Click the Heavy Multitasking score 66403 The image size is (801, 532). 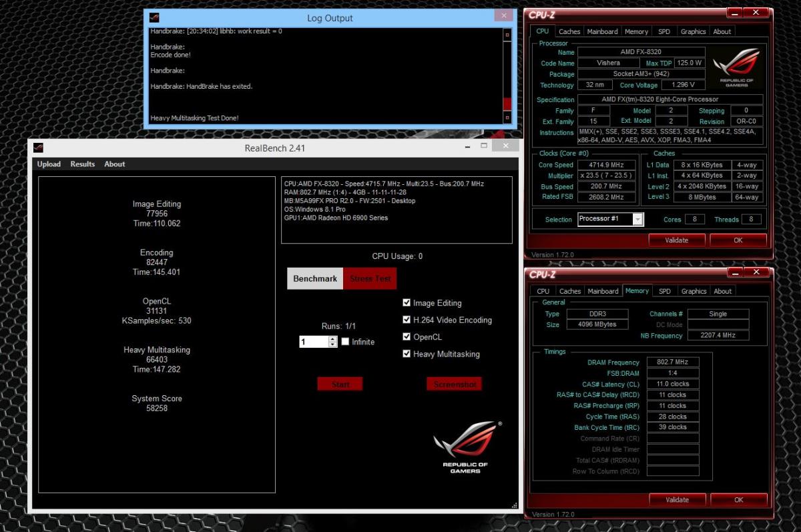[157, 360]
